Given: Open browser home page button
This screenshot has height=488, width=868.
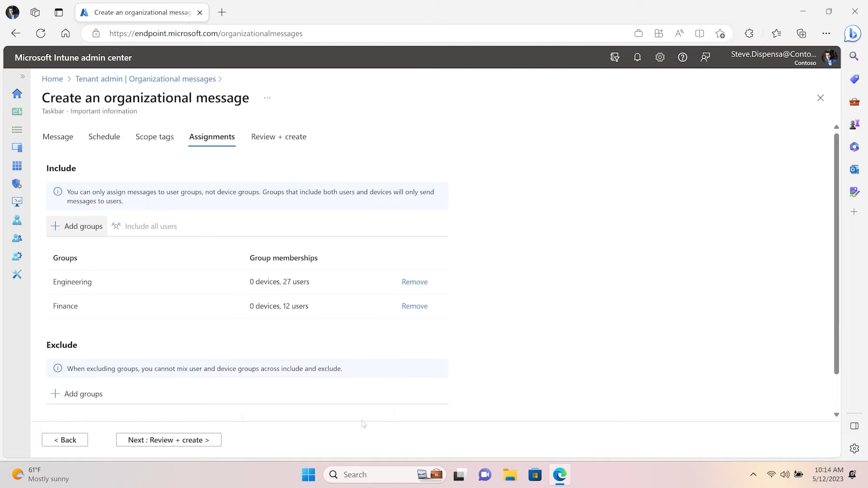Looking at the screenshot, I should pyautogui.click(x=66, y=33).
